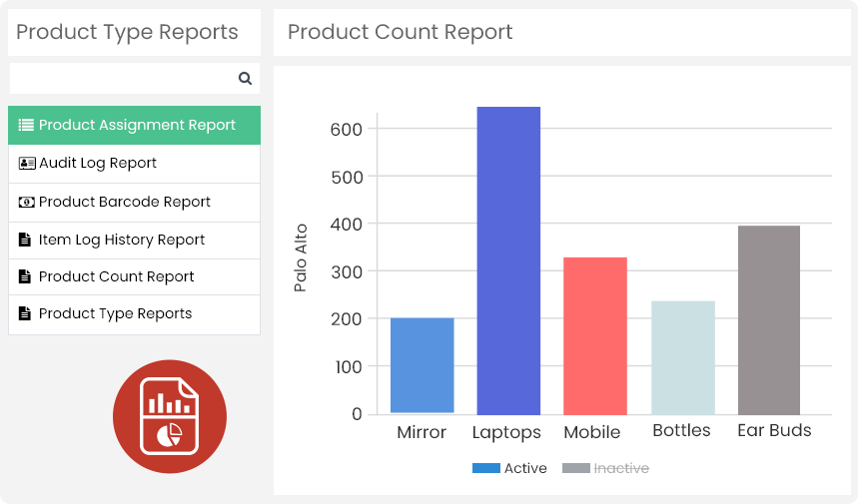Toggle the Active legend series
The image size is (858, 504).
[x=524, y=468]
